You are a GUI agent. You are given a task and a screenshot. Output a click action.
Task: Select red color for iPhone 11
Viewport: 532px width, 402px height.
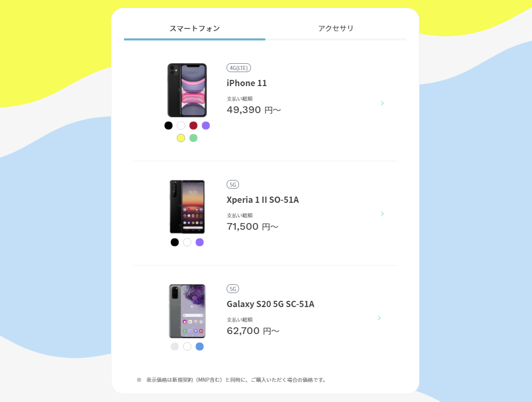[193, 126]
